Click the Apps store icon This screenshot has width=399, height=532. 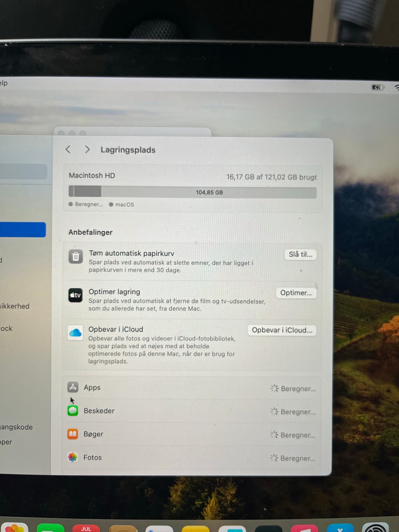coord(73,387)
